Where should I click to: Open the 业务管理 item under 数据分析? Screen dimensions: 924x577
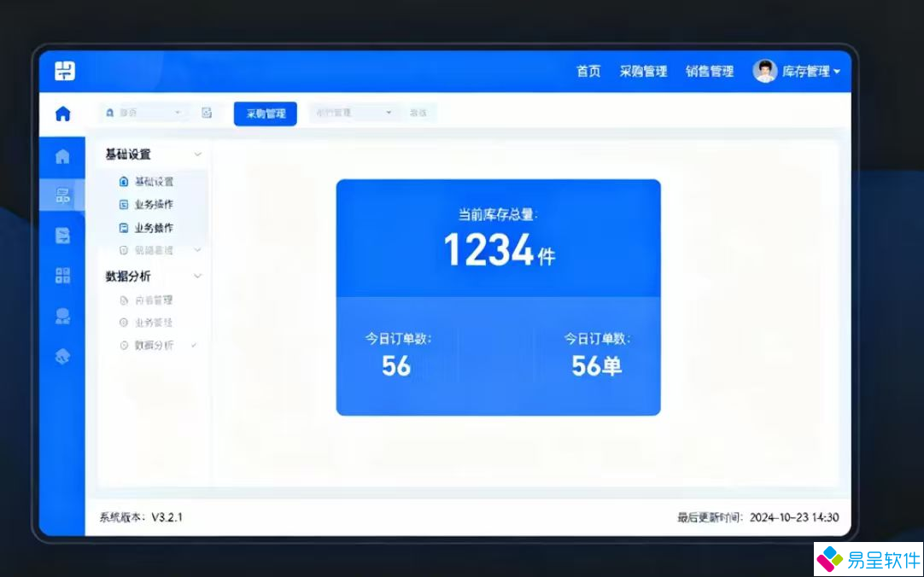154,323
